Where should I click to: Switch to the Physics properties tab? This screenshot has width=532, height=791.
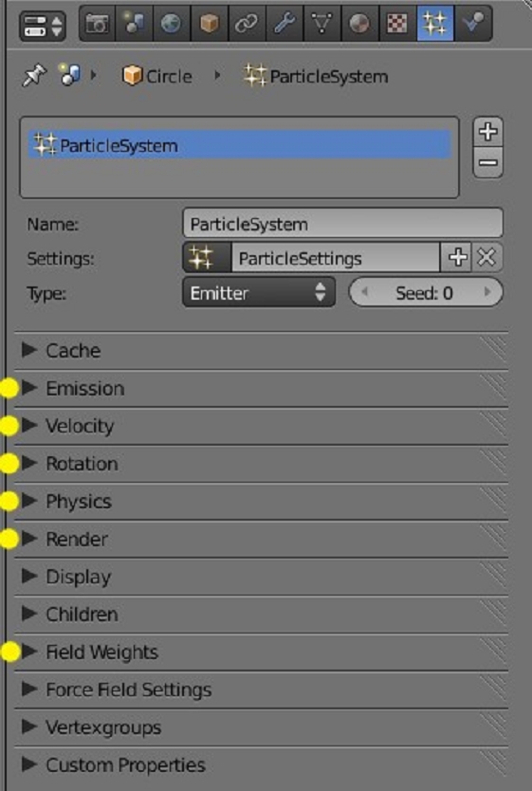[x=473, y=25]
